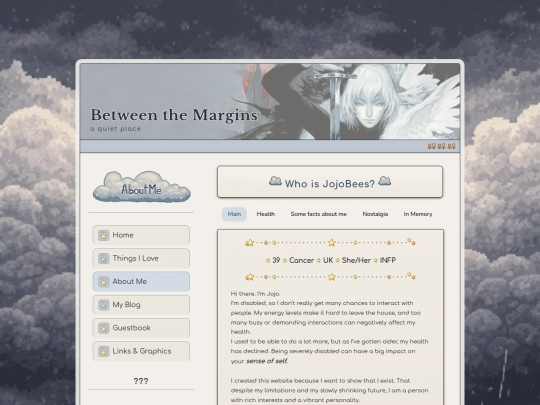This screenshot has width=540, height=405.
Task: Click the italic 'sense of self' text
Action: (267, 361)
